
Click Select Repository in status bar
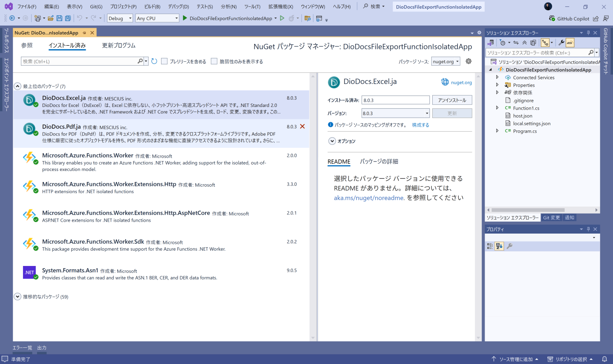point(570,359)
